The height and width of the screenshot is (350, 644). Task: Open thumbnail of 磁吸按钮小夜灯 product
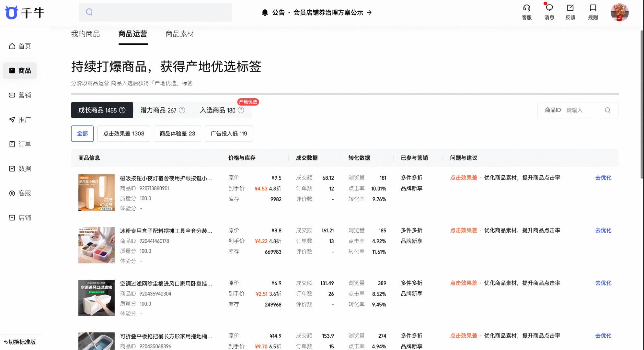[97, 192]
